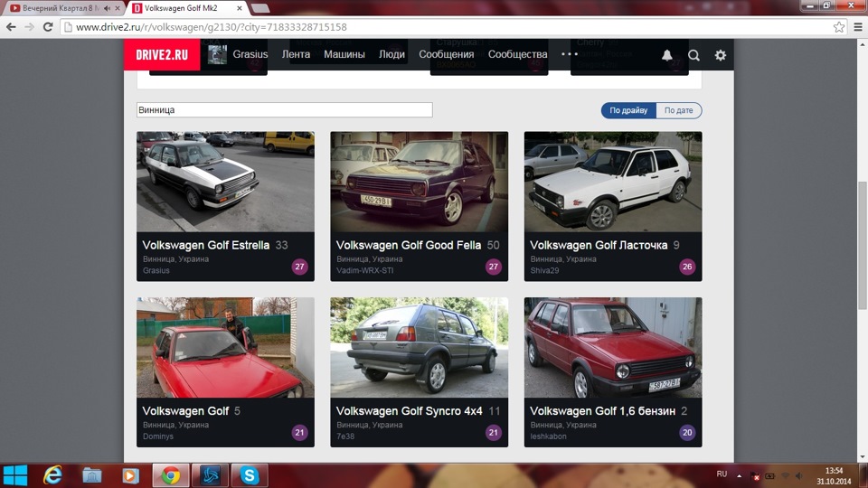Open Лента menu item
Screen dimensions: 868x488
point(296,54)
